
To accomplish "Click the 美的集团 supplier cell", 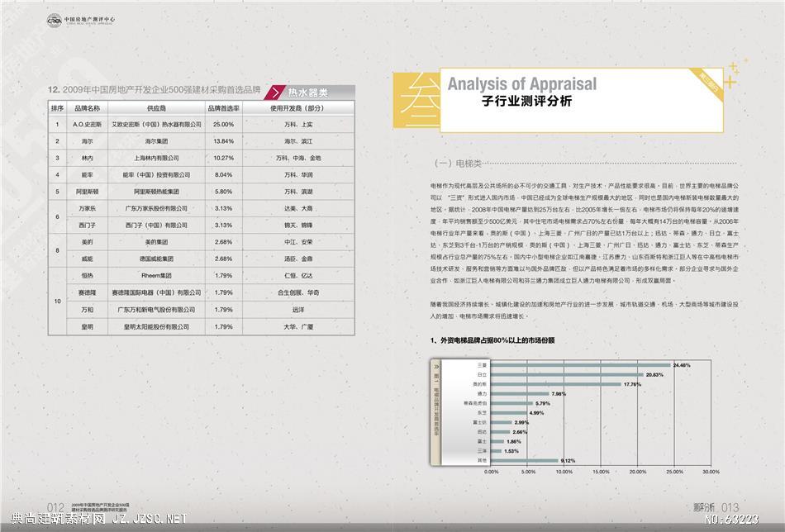I will (156, 242).
